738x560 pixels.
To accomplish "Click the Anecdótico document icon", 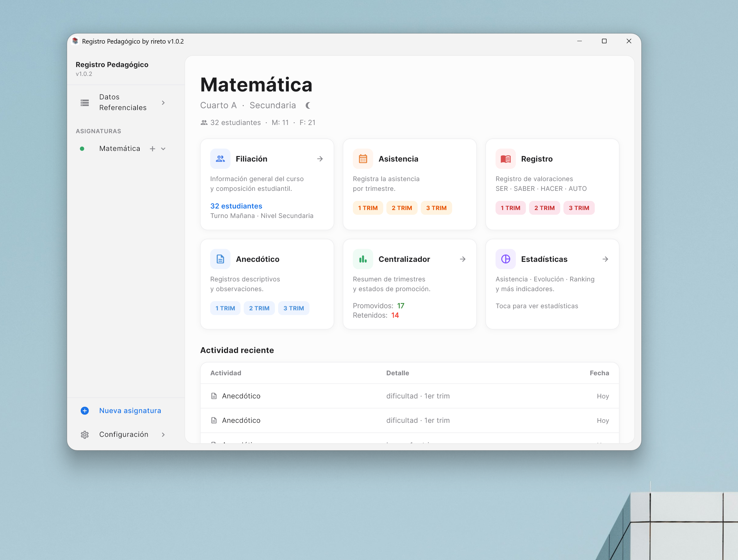I will pyautogui.click(x=220, y=259).
